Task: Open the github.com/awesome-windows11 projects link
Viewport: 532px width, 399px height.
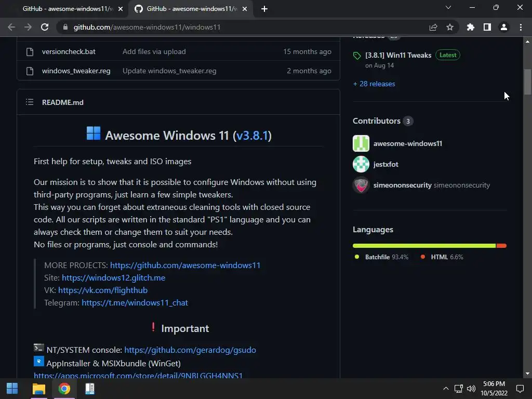Action: tap(185, 265)
